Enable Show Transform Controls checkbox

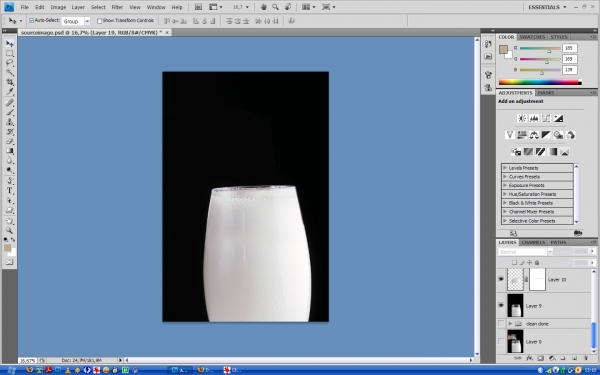(99, 21)
